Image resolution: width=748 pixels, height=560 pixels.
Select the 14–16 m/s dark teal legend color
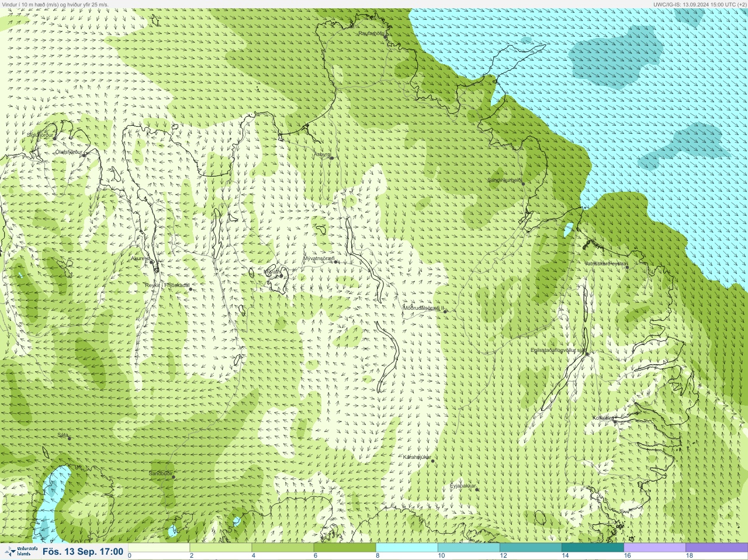point(593,548)
